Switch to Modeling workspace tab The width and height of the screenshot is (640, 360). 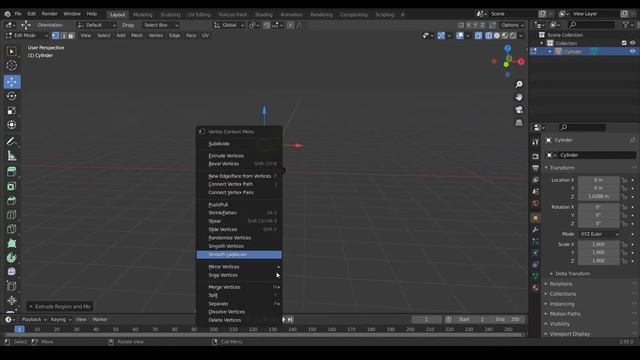142,15
